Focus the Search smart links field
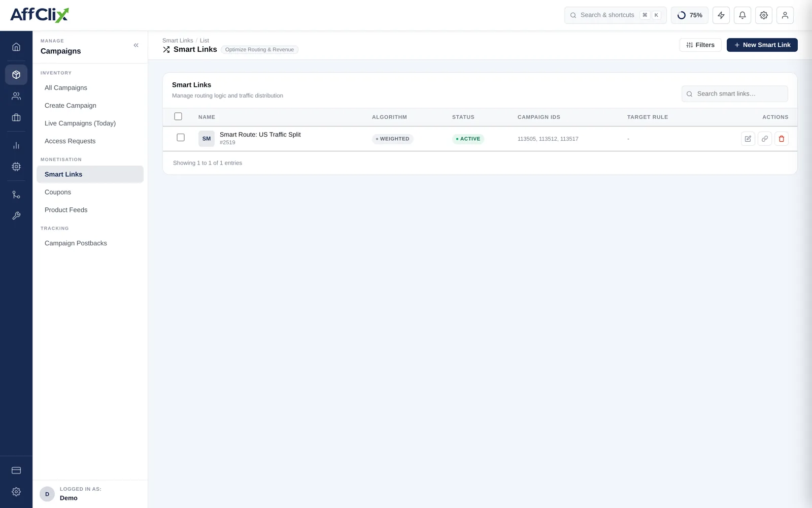The height and width of the screenshot is (508, 812). coord(735,94)
